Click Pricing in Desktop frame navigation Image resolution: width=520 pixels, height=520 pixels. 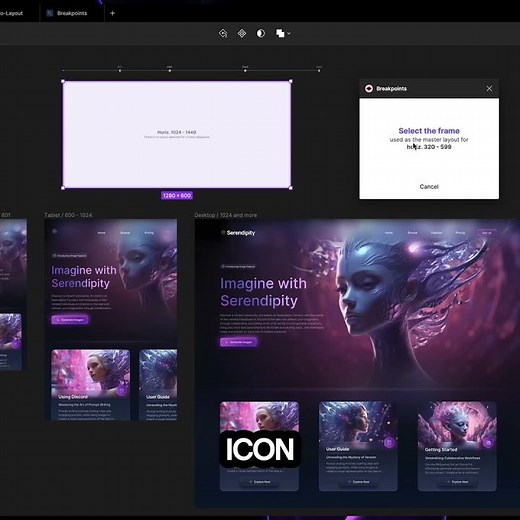click(x=460, y=233)
